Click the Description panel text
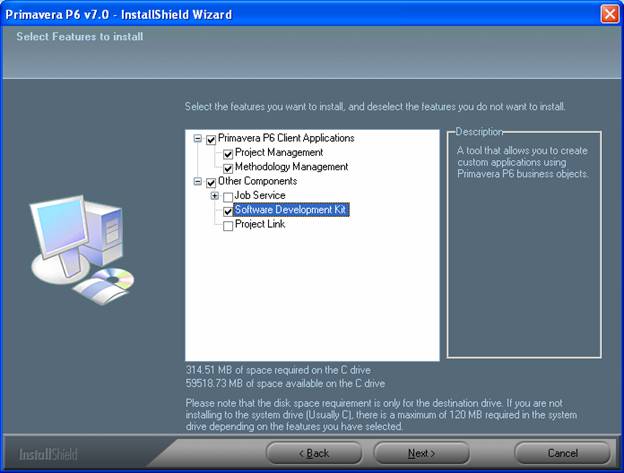Screen dimensions: 624x473 click(x=523, y=162)
